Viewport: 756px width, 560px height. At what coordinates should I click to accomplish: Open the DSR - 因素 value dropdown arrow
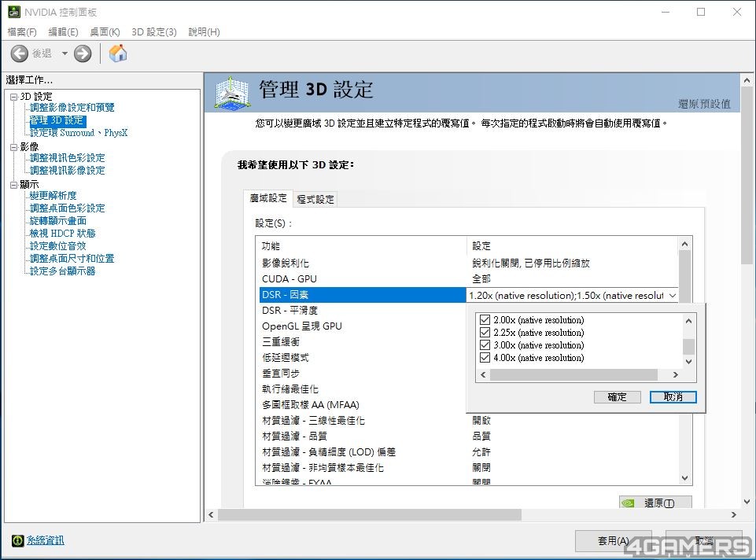(672, 296)
